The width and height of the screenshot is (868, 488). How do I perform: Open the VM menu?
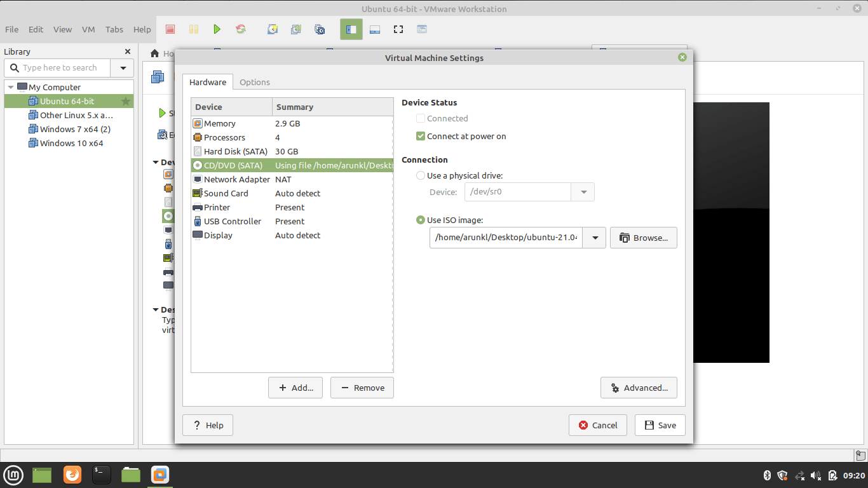coord(88,29)
